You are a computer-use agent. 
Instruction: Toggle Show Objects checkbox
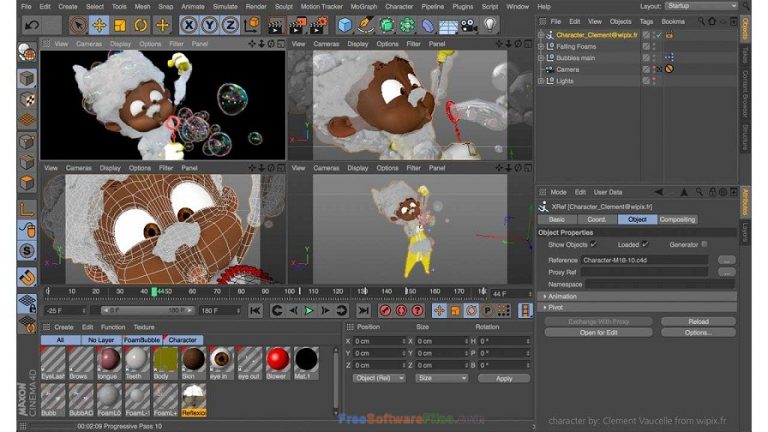point(594,244)
